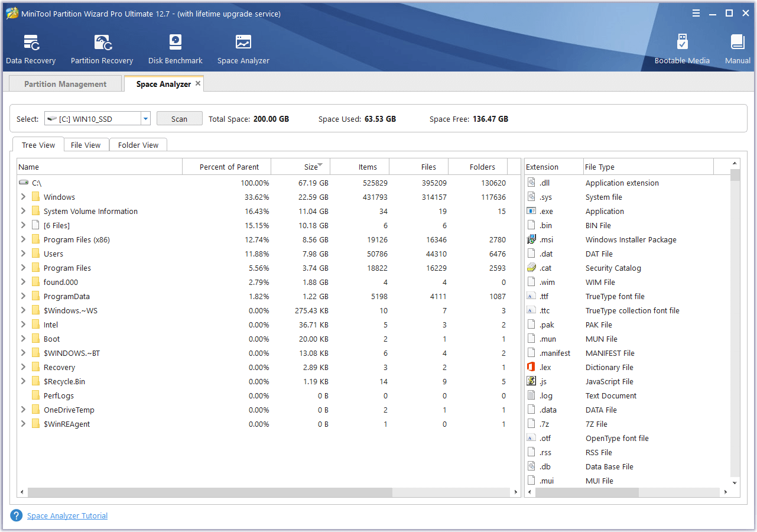Sort by Percent of Parent column
Screen dimensions: 757x532
pyautogui.click(x=226, y=167)
